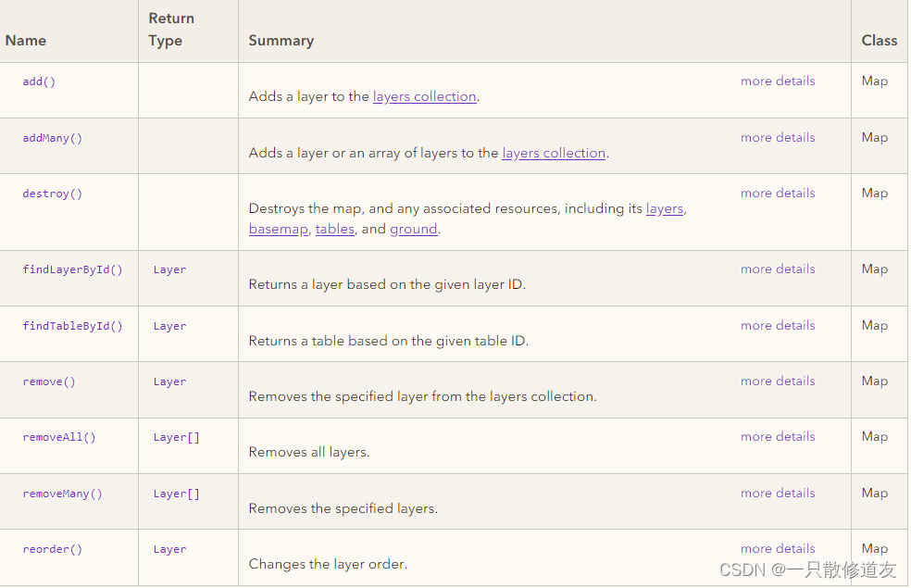
Task: Click 'more details' for add() row
Action: pyautogui.click(x=778, y=81)
